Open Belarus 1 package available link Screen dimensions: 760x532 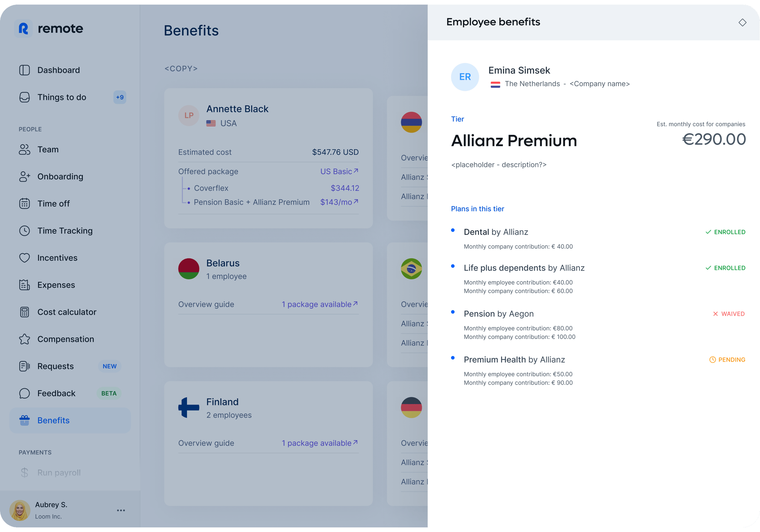[x=320, y=304]
